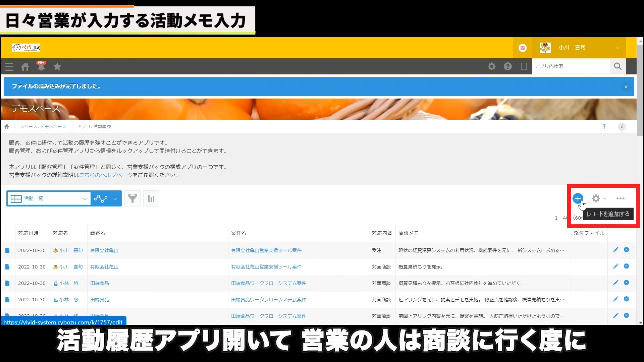Open the three-dot options menu
Image resolution: width=644 pixels, height=362 pixels.
coord(620,198)
